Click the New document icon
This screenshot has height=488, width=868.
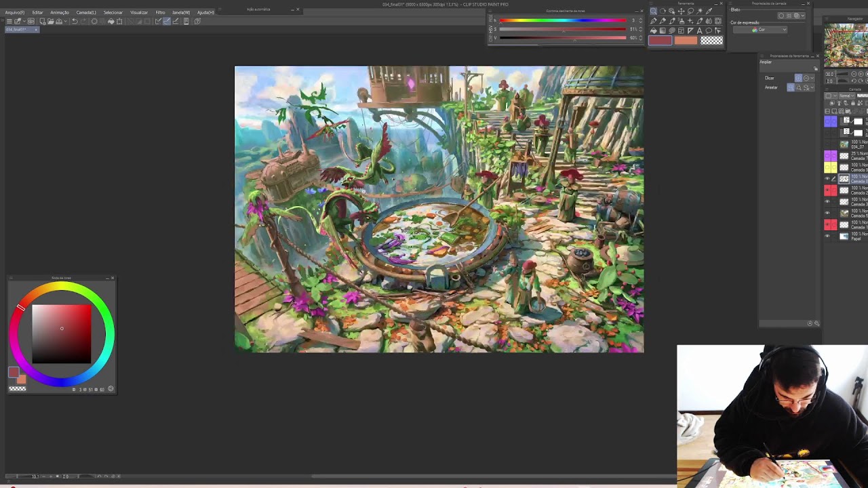tap(43, 21)
